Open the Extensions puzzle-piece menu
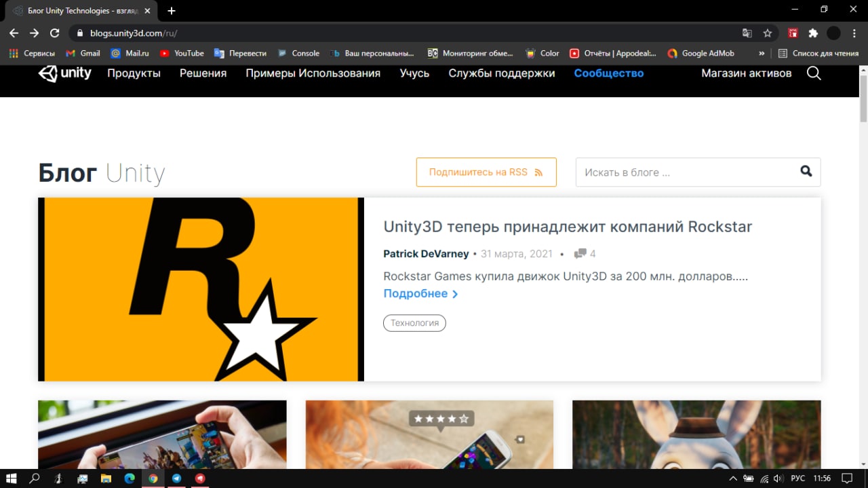This screenshot has width=868, height=488. pyautogui.click(x=813, y=33)
